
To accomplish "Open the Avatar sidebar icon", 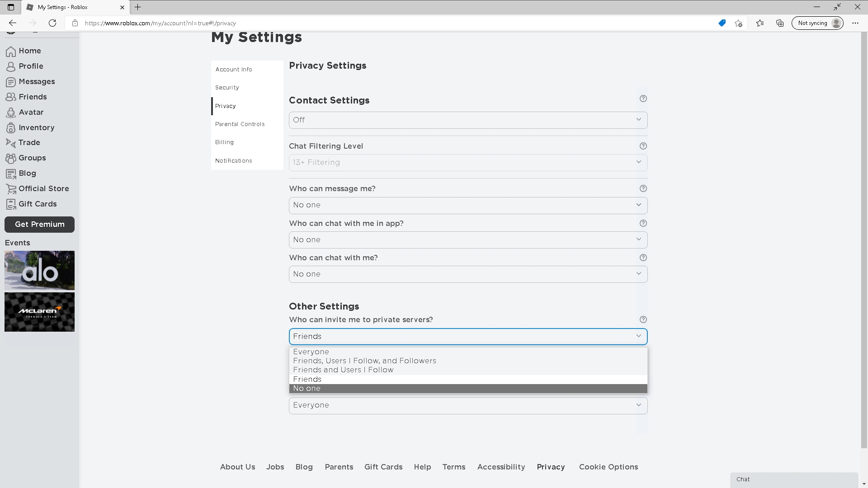I will 11,113.
